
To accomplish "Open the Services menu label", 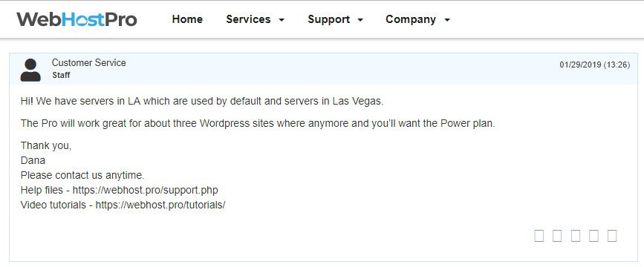I will click(x=248, y=19).
